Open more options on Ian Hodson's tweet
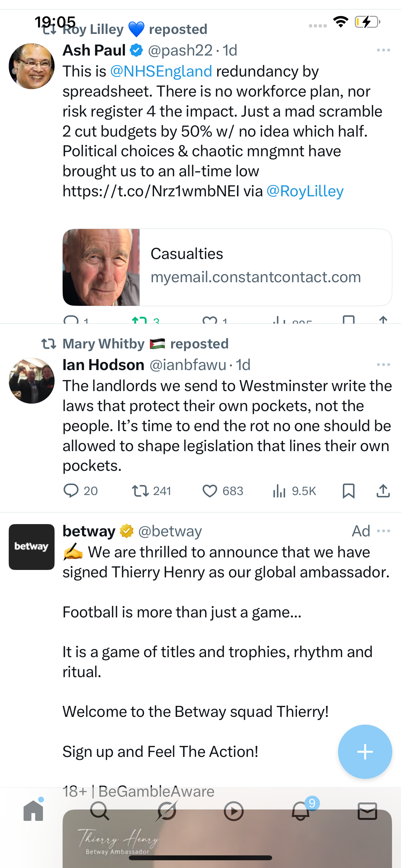The image size is (401, 868). point(384,365)
